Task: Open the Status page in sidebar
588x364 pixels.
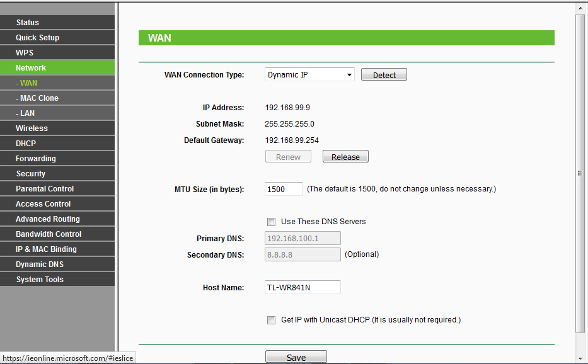Action: pos(57,23)
